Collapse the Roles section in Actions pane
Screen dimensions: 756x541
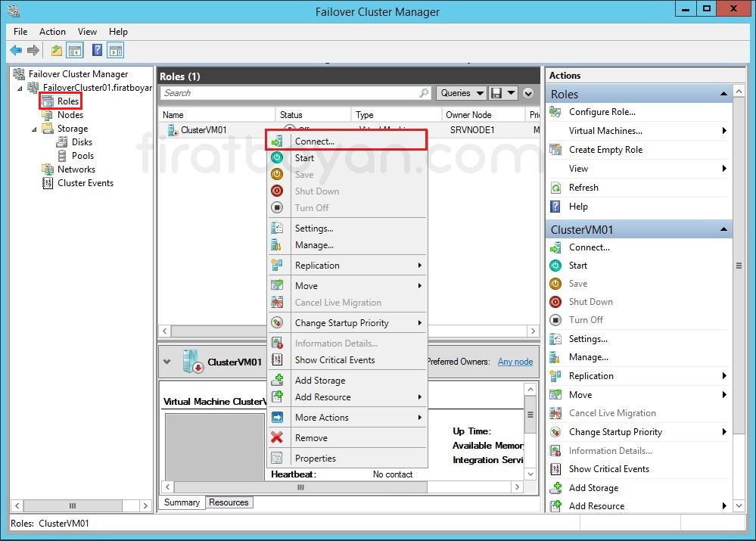(x=723, y=94)
